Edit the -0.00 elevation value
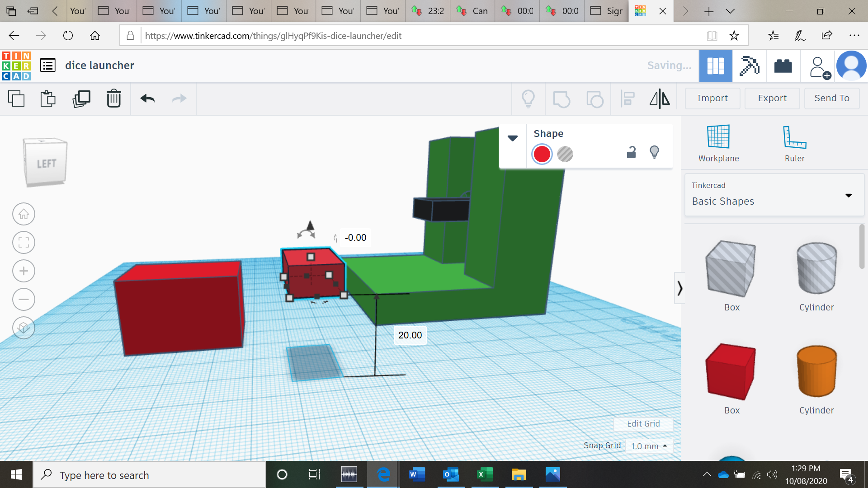868x488 pixels. click(x=355, y=238)
